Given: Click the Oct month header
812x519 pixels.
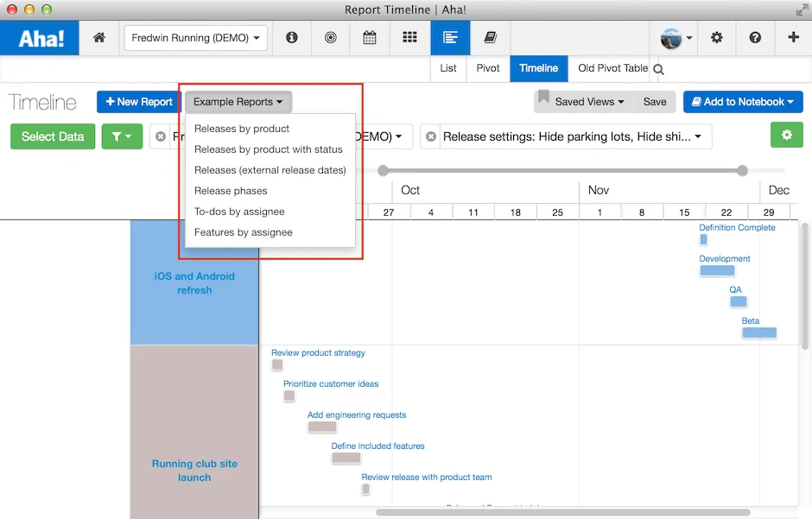Looking at the screenshot, I should point(410,191).
